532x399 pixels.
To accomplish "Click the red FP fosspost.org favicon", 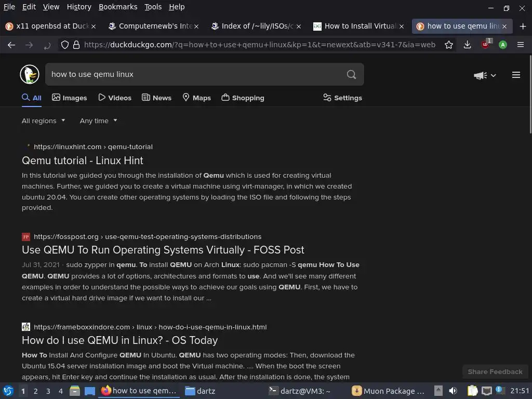I will (26, 237).
